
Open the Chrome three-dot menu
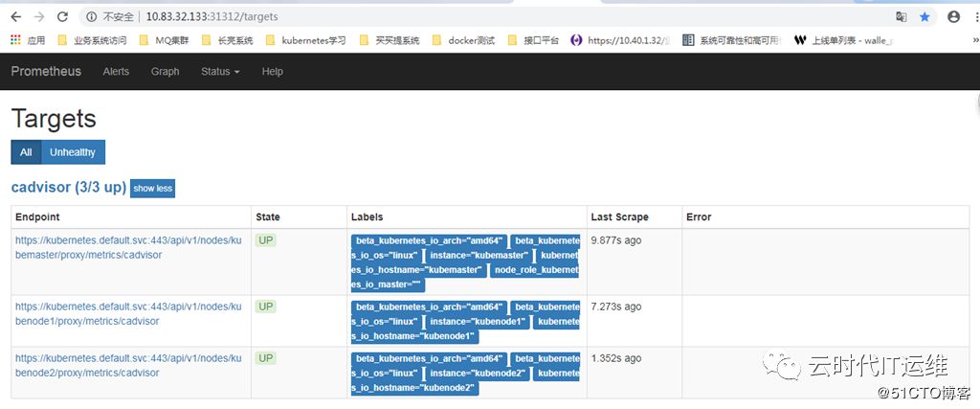[975, 17]
